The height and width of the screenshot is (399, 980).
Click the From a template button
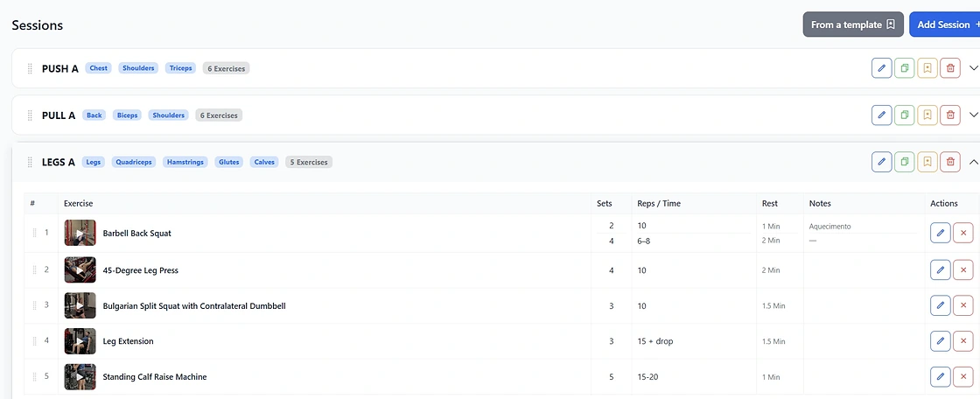pos(853,25)
